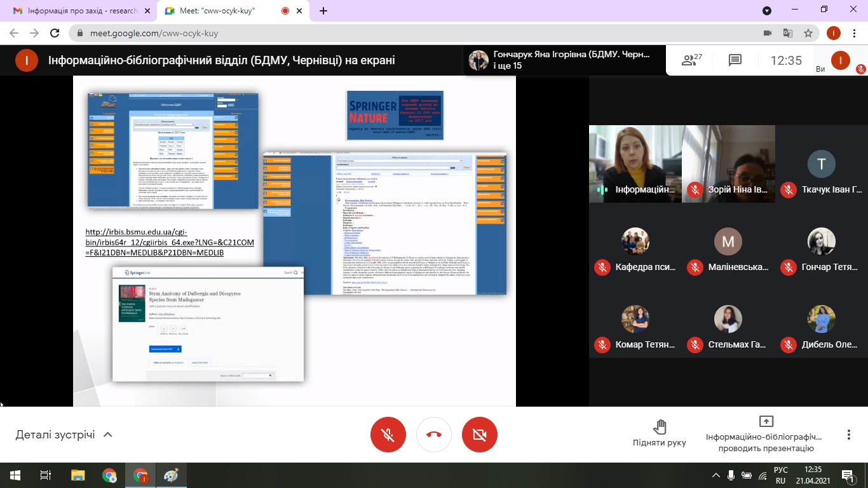Toggle the microphone mute button
Image resolution: width=868 pixels, height=488 pixels.
click(x=388, y=435)
